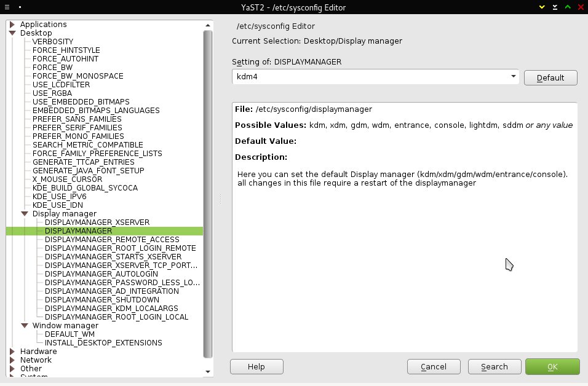Screen dimensions: 588x386
Task: Click the Default button
Action: click(x=550, y=78)
